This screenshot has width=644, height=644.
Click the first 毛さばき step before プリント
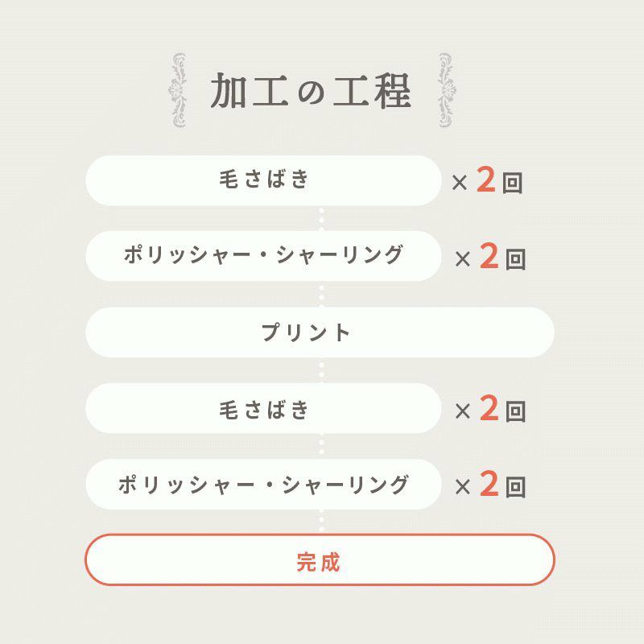click(263, 180)
